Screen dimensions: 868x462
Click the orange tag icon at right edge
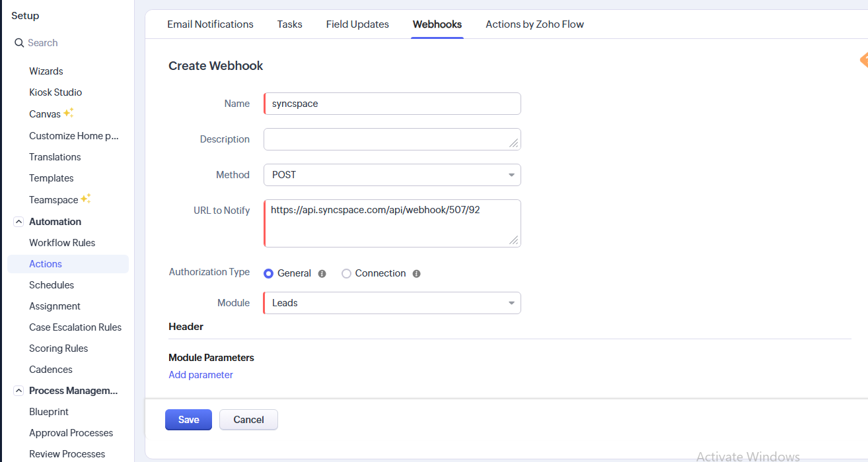click(863, 60)
